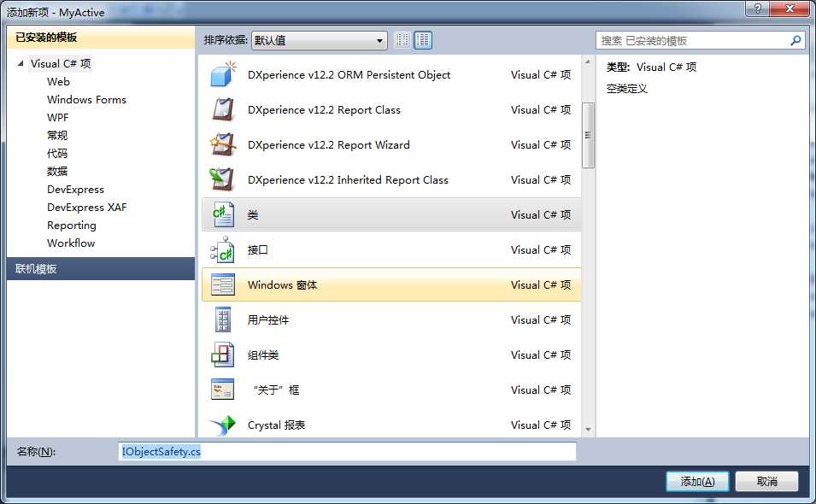816x504 pixels.
Task: Open the 排序依据 sort dropdown
Action: coord(319,40)
